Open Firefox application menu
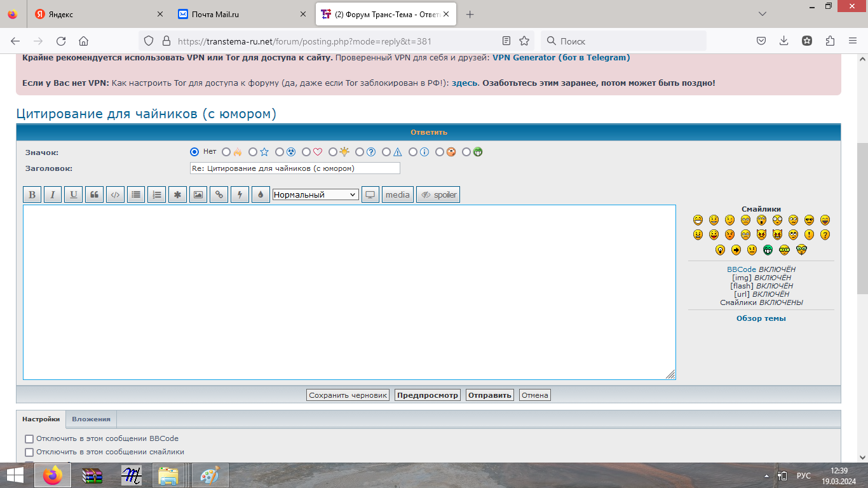The width and height of the screenshot is (868, 488). (x=852, y=41)
